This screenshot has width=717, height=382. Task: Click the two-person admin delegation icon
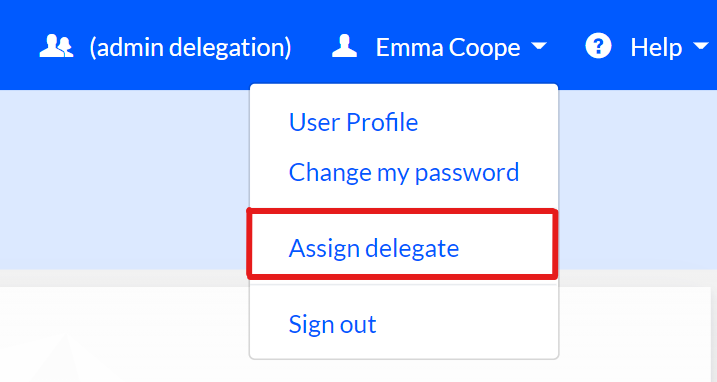56,46
